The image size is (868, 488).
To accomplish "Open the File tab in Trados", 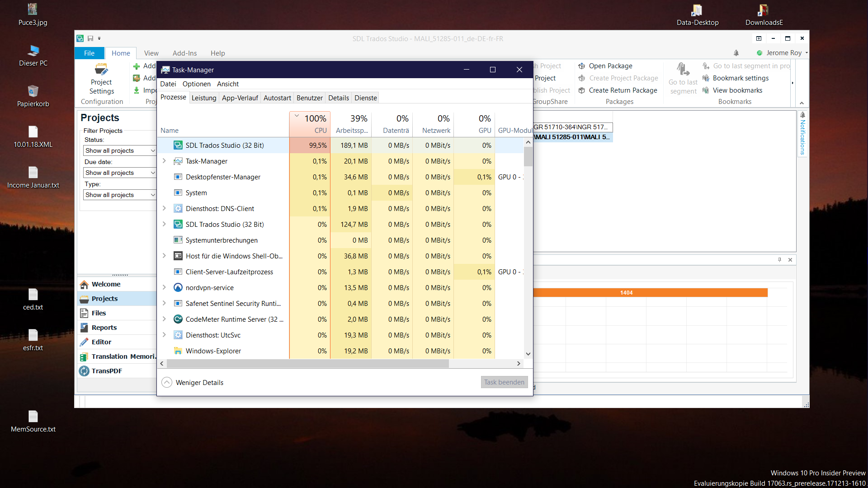I will (x=90, y=53).
